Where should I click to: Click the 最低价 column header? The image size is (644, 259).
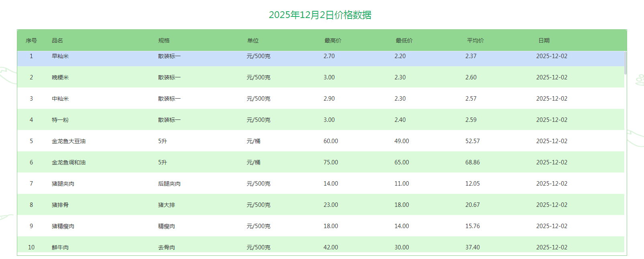(404, 40)
